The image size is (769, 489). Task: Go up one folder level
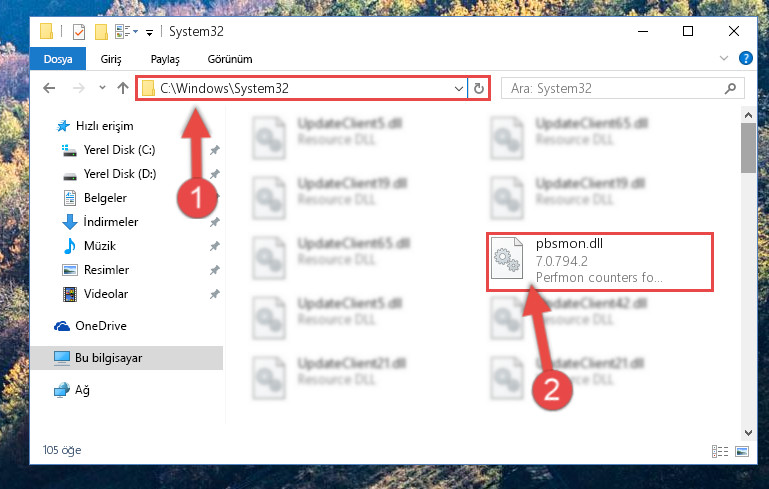(x=123, y=88)
